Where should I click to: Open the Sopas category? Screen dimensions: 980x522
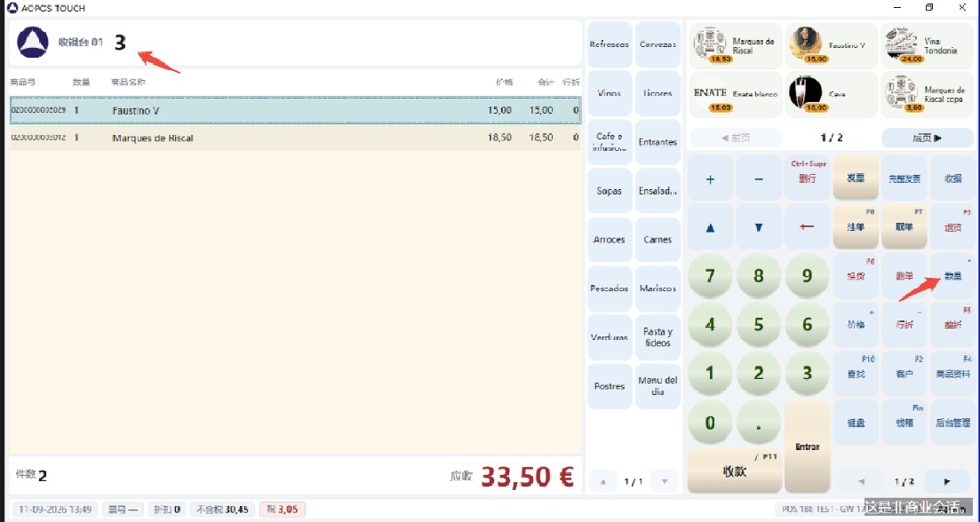610,191
